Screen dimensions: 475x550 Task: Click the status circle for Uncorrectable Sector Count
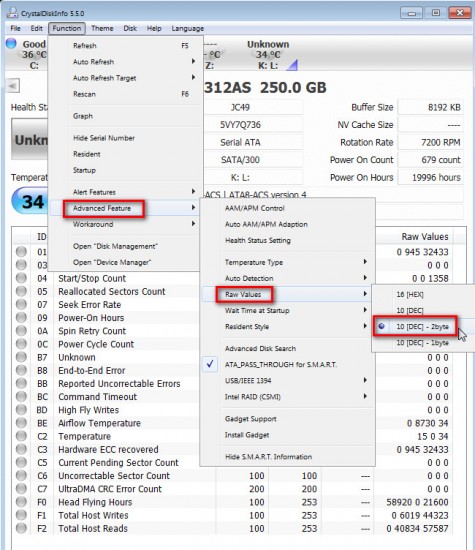[x=21, y=475]
